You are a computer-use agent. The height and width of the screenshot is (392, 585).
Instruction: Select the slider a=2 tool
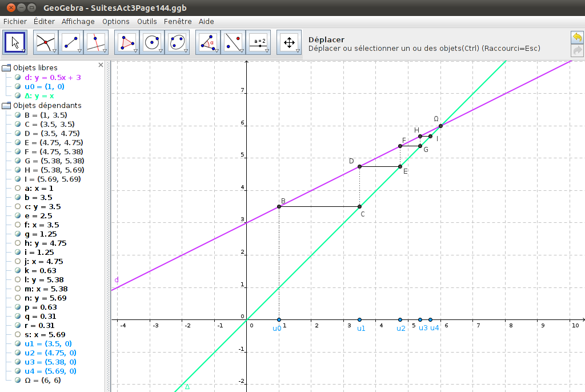[258, 42]
